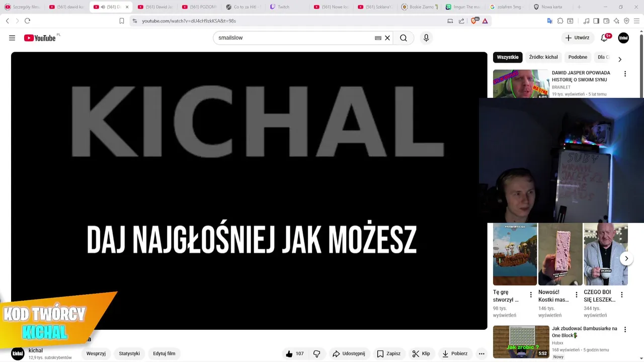Open media control music note icon
The height and width of the screenshot is (362, 644).
(x=586, y=21)
